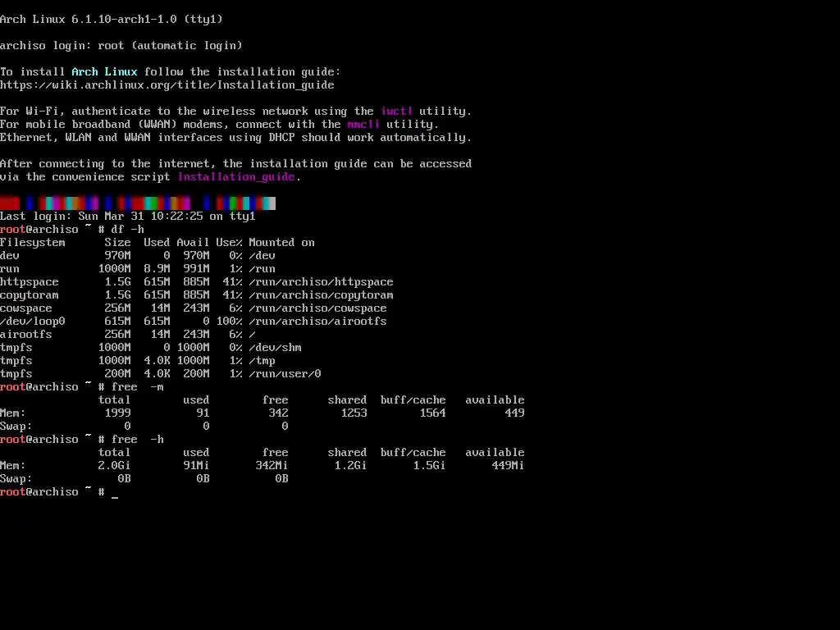Screen dimensions: 840x630
Task: Click the installation guide wiki URL
Action: [x=167, y=85]
